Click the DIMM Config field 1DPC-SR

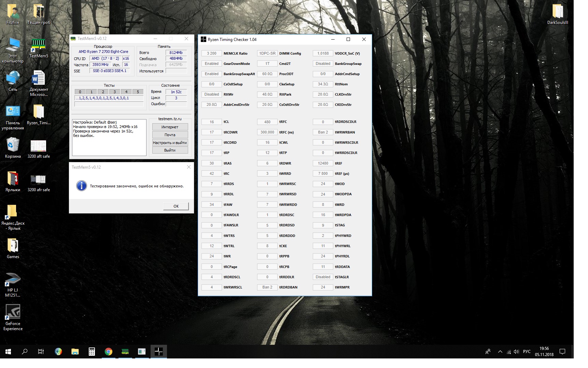coord(267,53)
